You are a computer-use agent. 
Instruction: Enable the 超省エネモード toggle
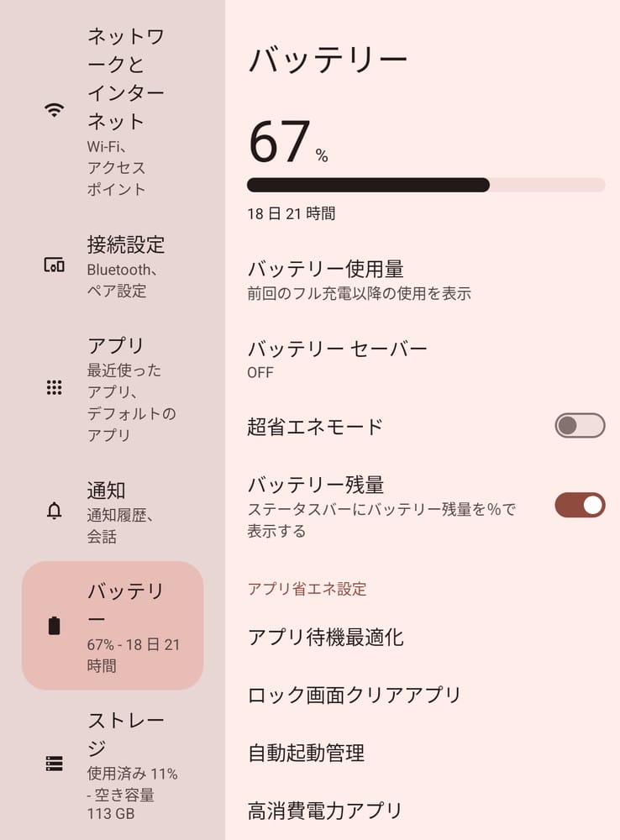click(580, 426)
